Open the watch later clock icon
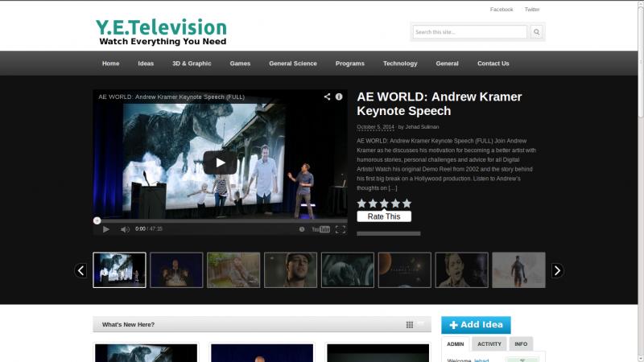Viewport: 644px width, 362px height. click(x=302, y=229)
